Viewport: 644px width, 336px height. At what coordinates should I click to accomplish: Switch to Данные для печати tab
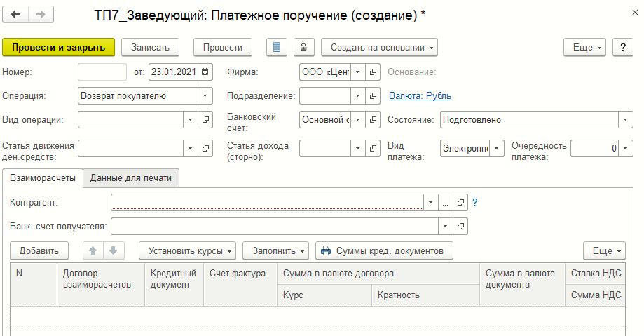pos(131,178)
